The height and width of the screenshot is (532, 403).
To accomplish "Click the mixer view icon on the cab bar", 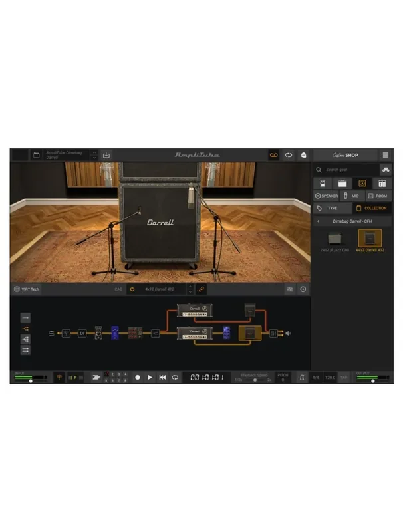I will click(290, 289).
